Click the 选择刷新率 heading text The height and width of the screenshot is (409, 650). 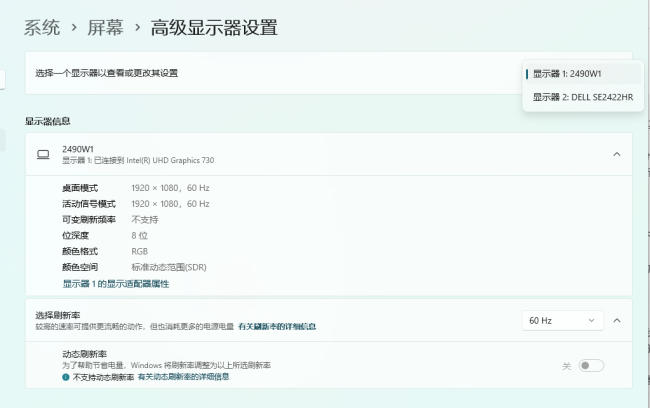click(x=58, y=315)
